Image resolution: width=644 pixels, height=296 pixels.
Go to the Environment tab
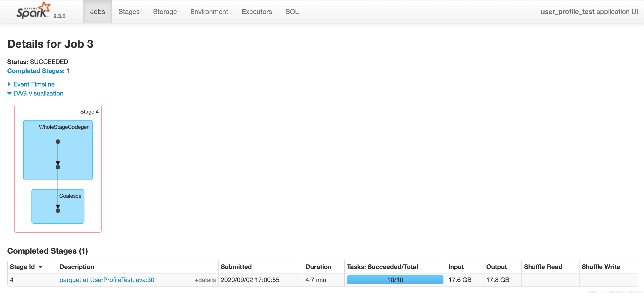click(209, 12)
